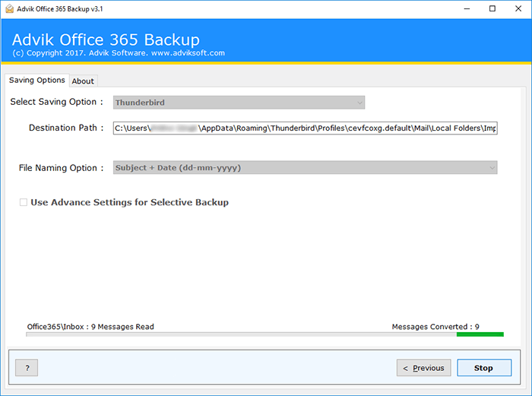
Task: Expand the File Naming Option dropdown
Action: pyautogui.click(x=306, y=168)
